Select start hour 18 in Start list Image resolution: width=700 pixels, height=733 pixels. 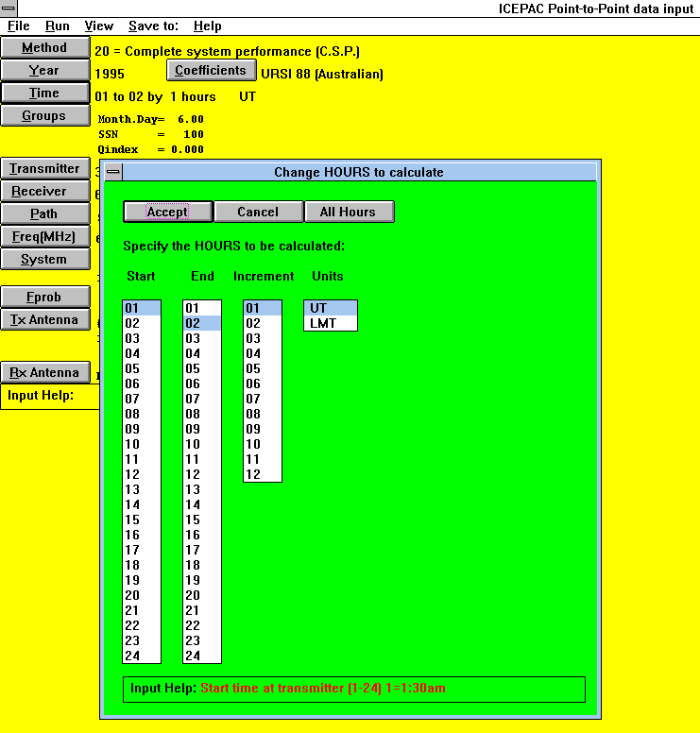[x=141, y=565]
